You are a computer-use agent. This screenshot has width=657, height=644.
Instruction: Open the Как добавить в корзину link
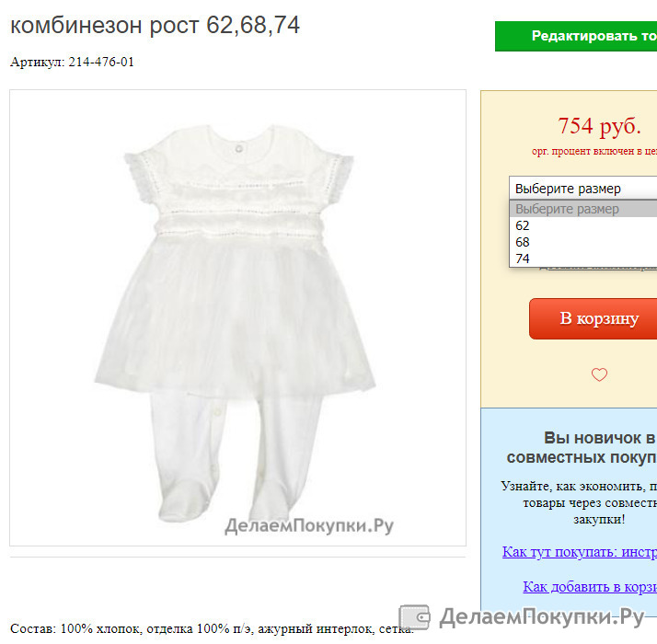pyautogui.click(x=590, y=587)
